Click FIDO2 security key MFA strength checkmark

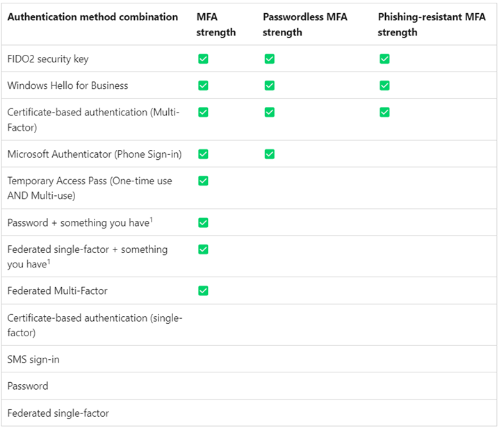click(x=203, y=59)
